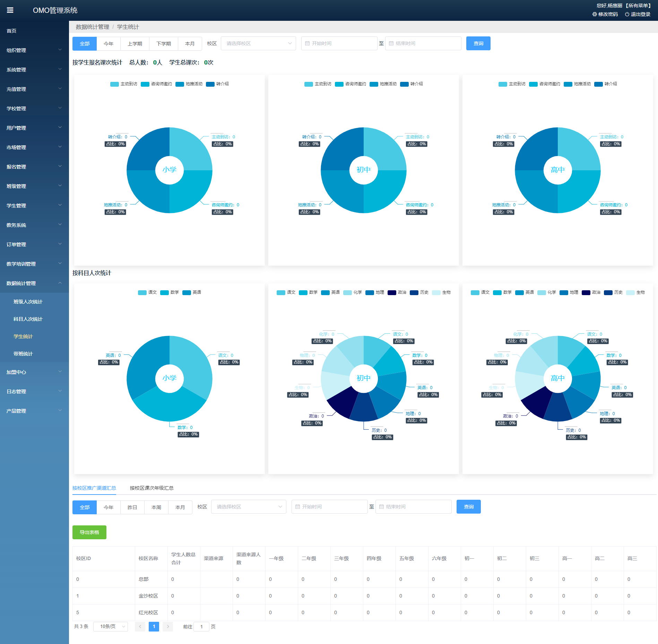Toggle the hamburger menu icon
Image resolution: width=658 pixels, height=644 pixels.
10,10
